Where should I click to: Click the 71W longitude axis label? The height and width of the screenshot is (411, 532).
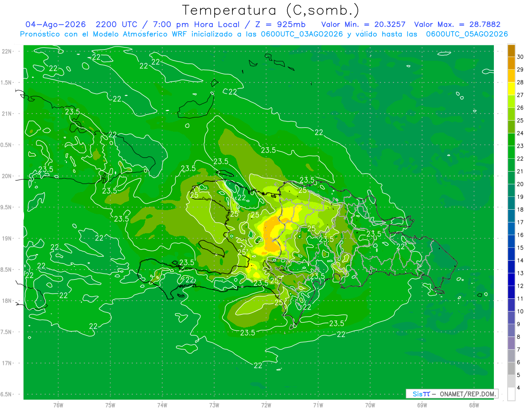318,405
